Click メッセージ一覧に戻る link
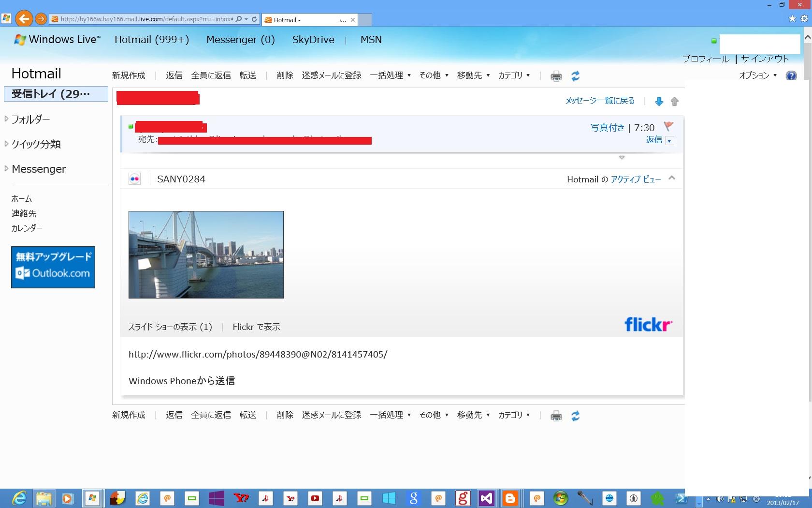This screenshot has width=812, height=508. 600,101
